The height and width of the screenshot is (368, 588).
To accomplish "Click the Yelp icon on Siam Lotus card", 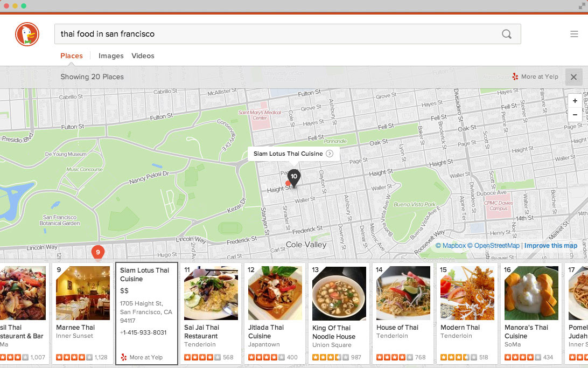I will pos(124,357).
